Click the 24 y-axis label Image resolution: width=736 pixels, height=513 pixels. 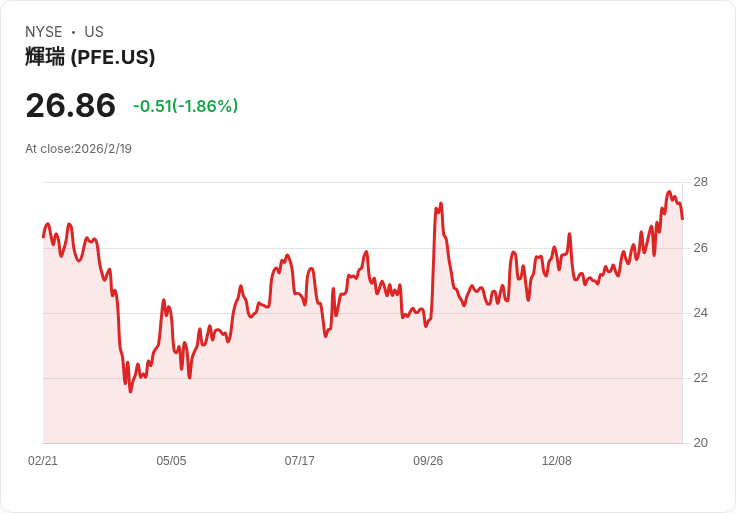click(x=700, y=312)
